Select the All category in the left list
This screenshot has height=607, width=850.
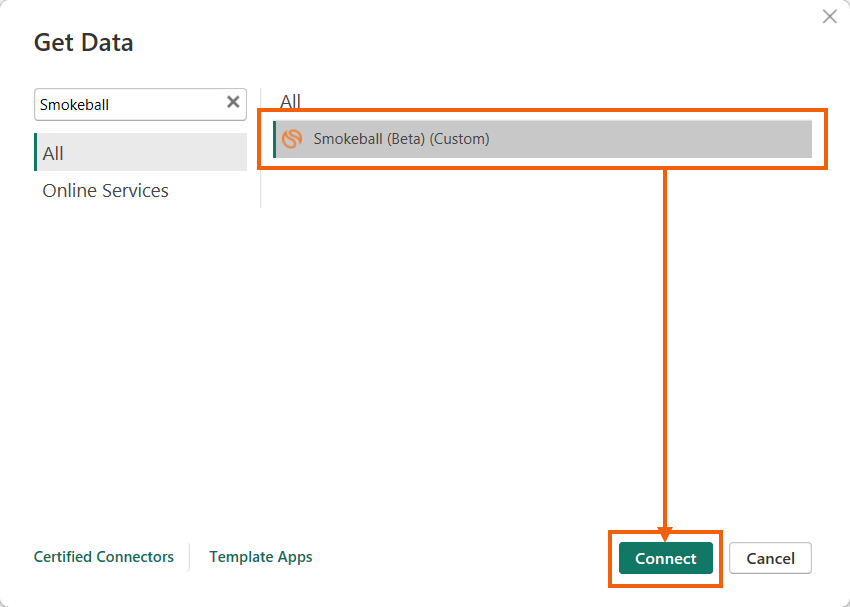[x=140, y=152]
